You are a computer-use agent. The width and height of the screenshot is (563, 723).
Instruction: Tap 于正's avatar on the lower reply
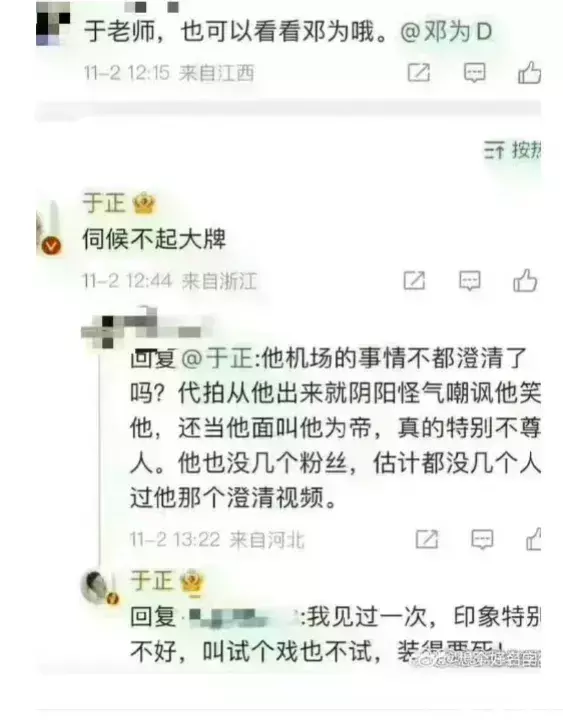pos(100,587)
